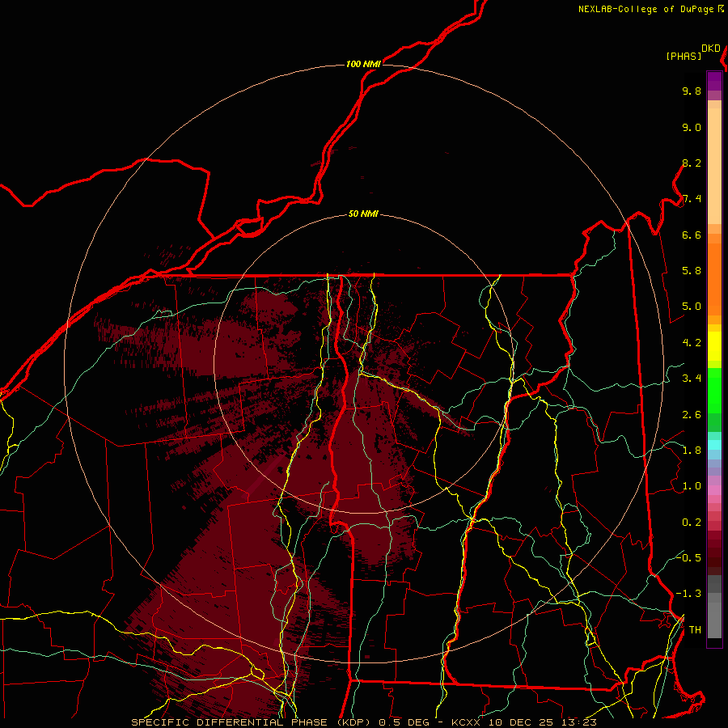Viewport: 728px width, 728px height.
Task: Click the pink band of color scale
Action: pos(714,490)
